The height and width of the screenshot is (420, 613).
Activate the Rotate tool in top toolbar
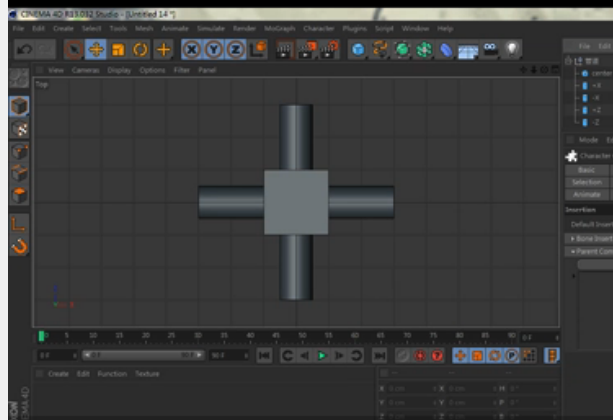coord(140,50)
